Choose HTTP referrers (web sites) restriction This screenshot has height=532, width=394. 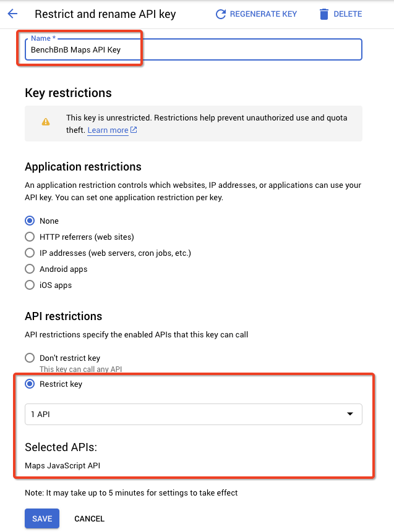click(29, 237)
